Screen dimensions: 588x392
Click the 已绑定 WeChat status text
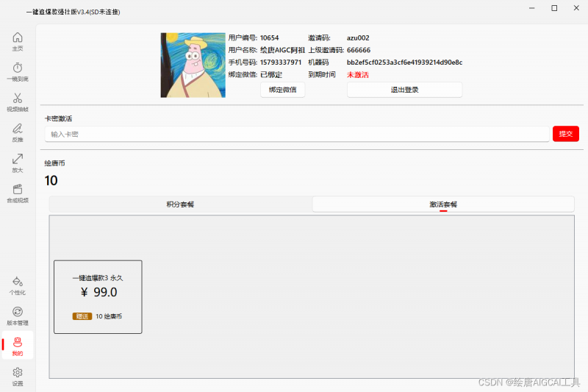pos(271,74)
